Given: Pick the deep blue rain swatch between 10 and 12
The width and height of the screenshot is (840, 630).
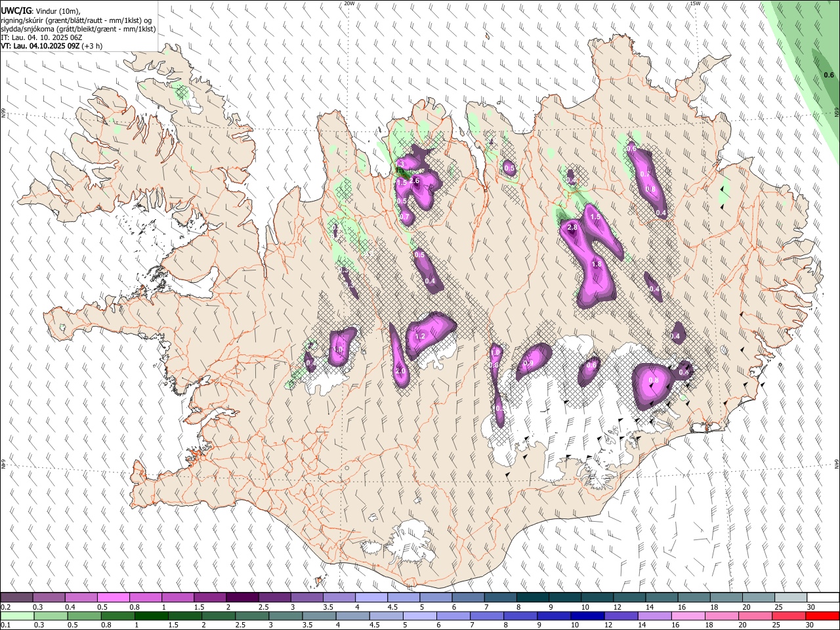Looking at the screenshot, I should click(587, 616).
